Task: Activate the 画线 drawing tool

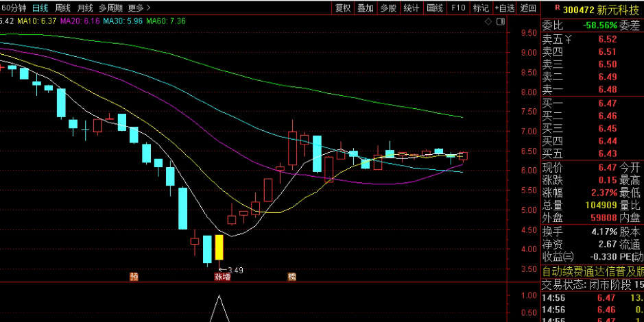Action: (435, 8)
